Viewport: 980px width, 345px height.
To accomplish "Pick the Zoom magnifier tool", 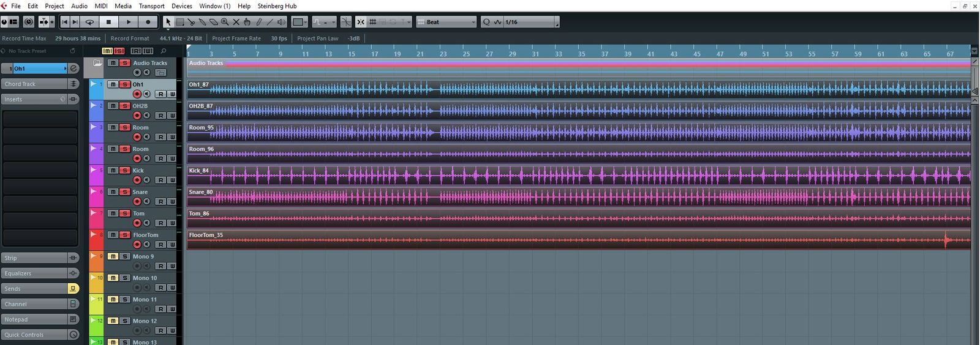I will coord(225,22).
